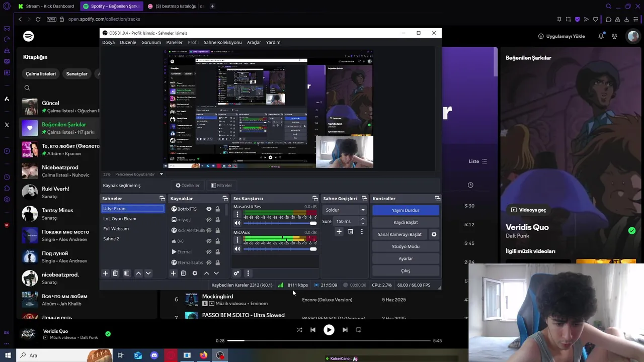Move source down in Kaynaklar panel
This screenshot has width=644, height=362.
216,273
